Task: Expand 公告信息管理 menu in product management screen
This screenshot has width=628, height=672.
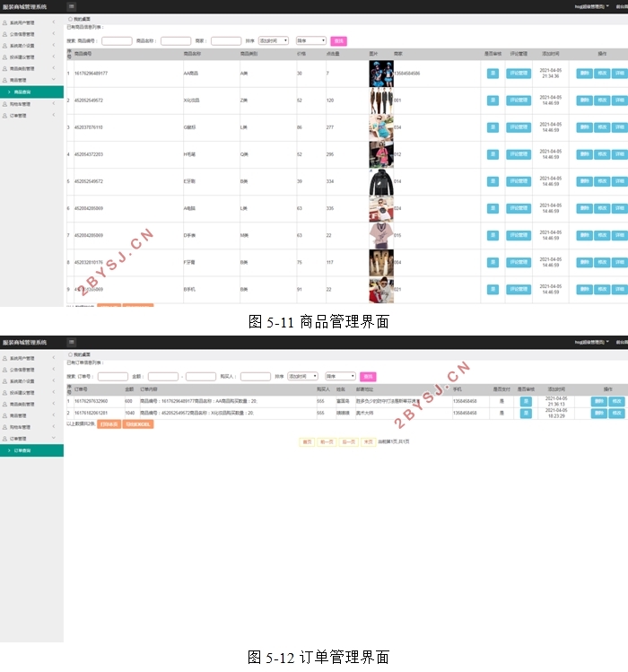Action: pos(54,33)
